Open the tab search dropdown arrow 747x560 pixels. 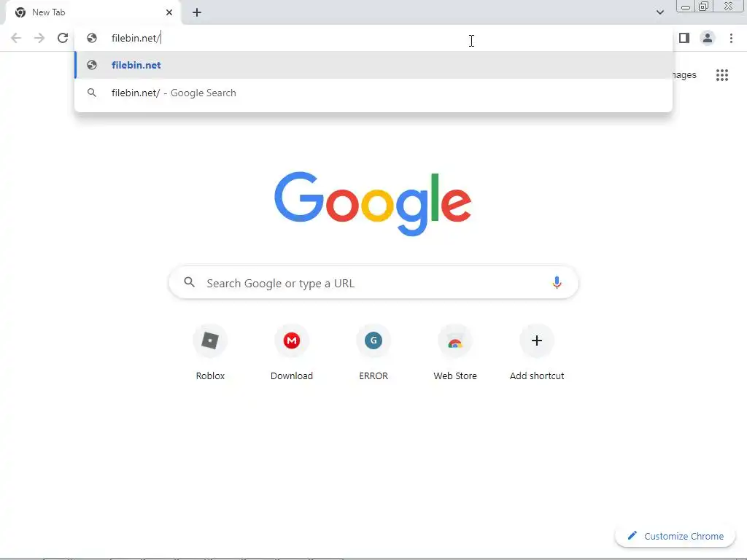coord(659,12)
